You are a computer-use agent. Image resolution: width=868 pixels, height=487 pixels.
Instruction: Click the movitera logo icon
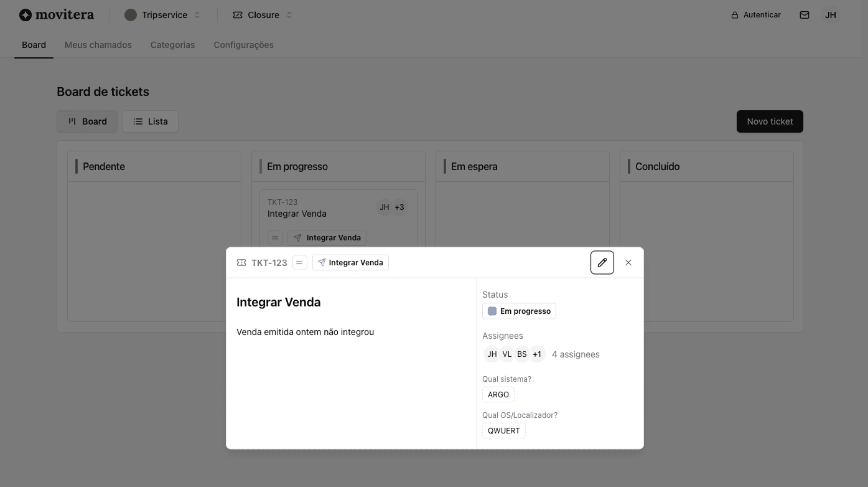point(25,14)
